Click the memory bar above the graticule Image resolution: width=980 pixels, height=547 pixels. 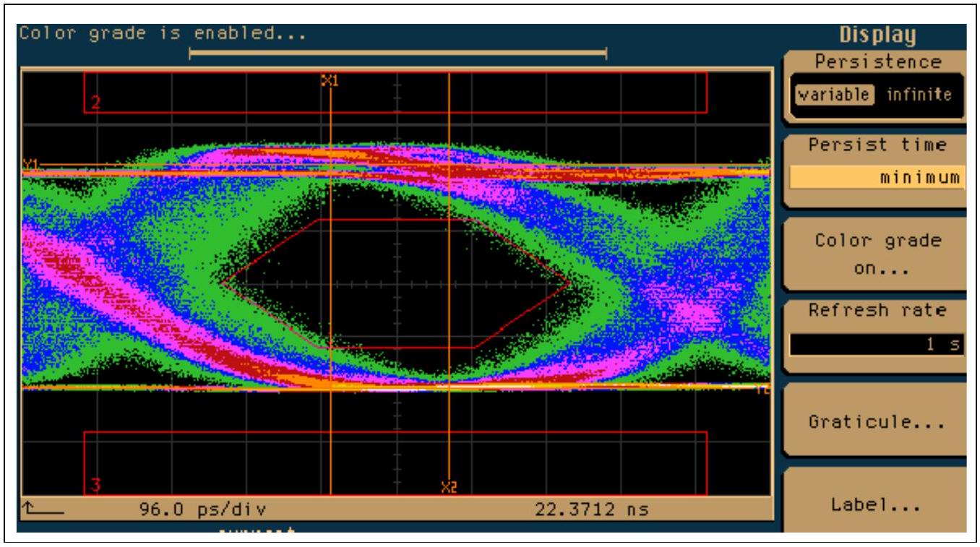tap(397, 52)
